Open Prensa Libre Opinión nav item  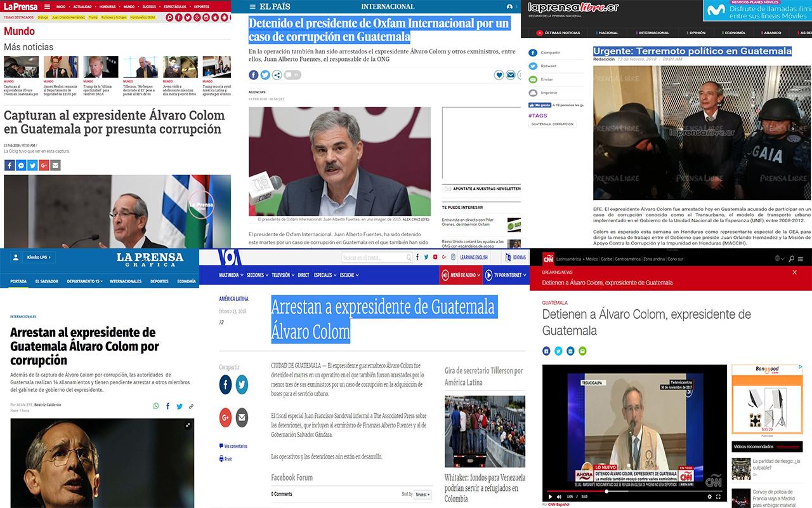[697, 32]
